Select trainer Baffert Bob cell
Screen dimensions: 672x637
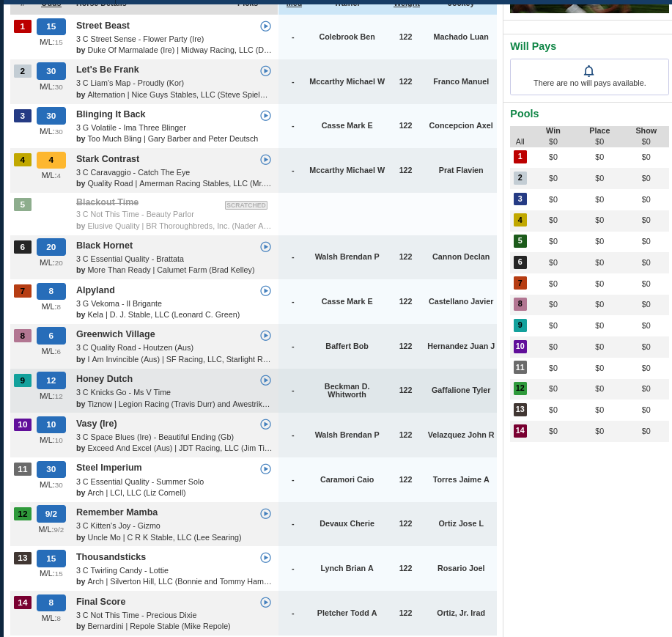point(347,346)
